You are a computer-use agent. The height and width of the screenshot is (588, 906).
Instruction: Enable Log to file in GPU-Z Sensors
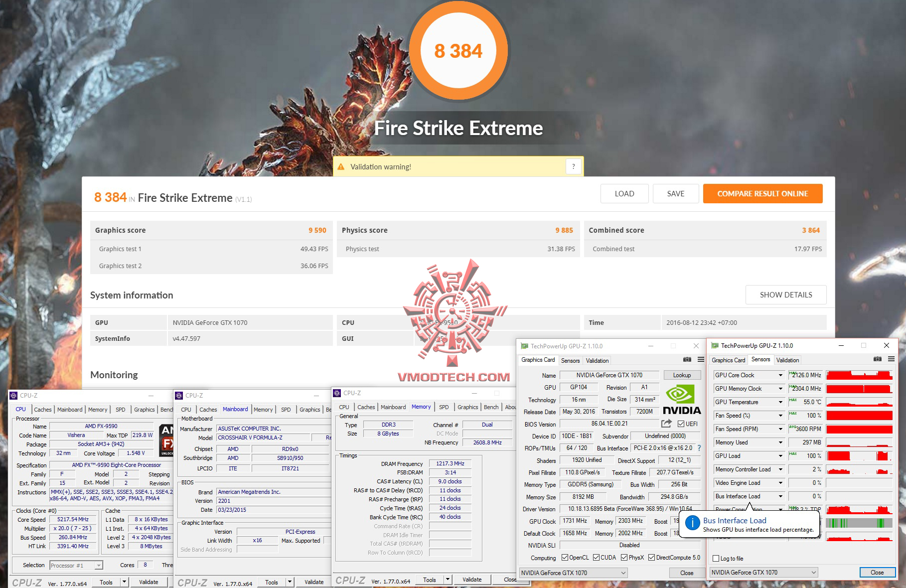tap(716, 559)
